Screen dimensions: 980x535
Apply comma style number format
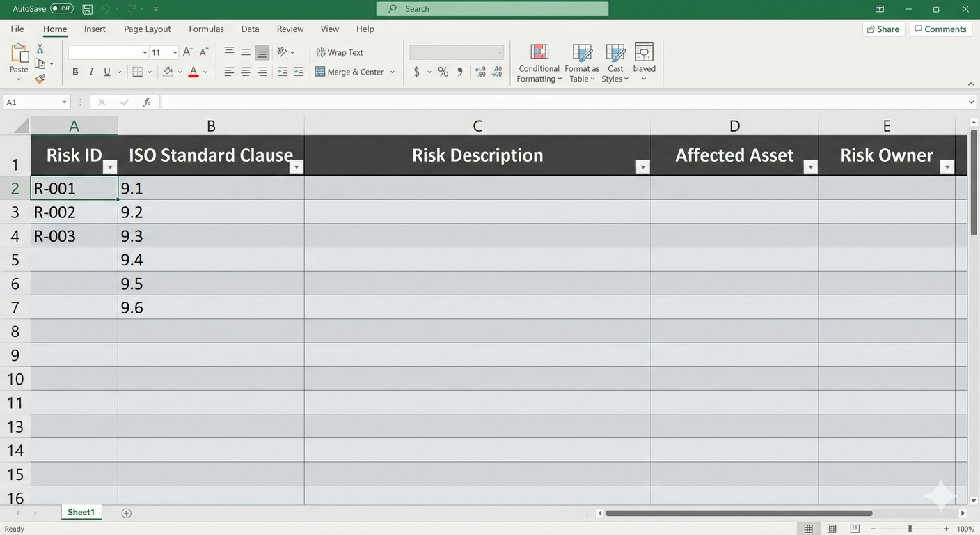460,72
